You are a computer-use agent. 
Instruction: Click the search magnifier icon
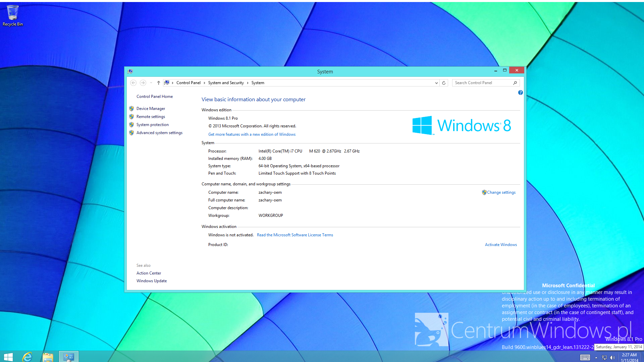515,83
